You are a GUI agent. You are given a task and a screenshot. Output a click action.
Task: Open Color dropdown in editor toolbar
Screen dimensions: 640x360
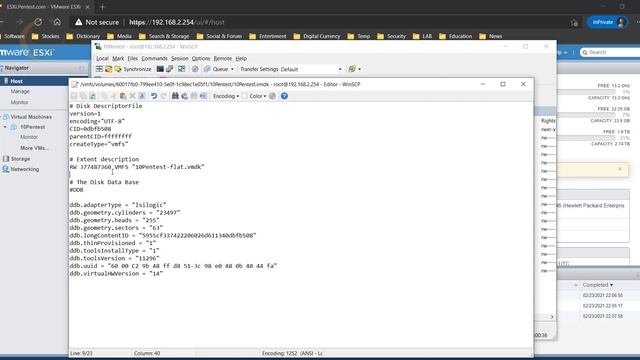tap(257, 96)
